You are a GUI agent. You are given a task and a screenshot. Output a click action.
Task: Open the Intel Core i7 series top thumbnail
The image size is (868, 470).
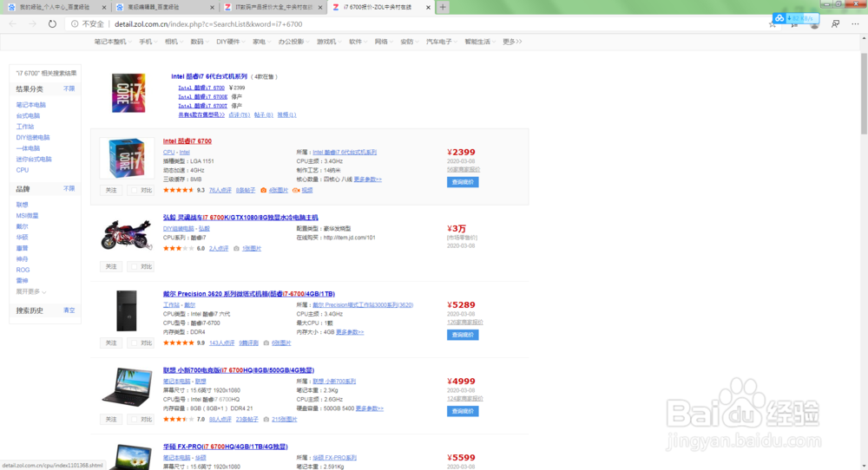pos(128,93)
